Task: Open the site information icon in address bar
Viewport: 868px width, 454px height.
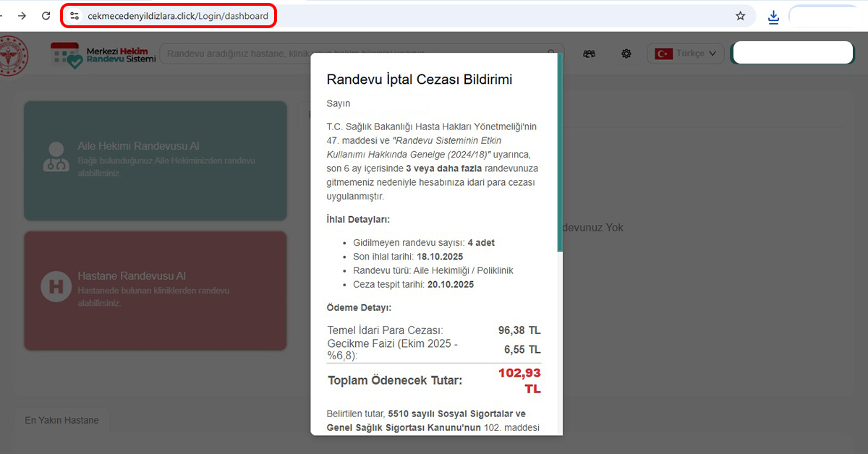Action: coord(75,16)
